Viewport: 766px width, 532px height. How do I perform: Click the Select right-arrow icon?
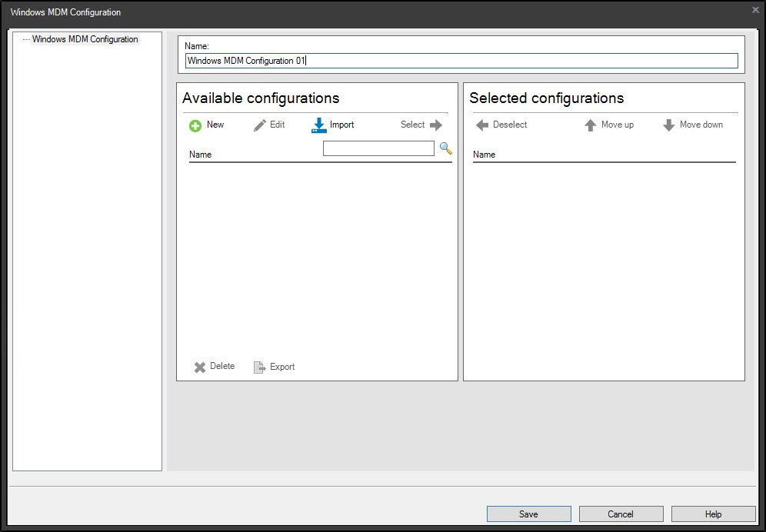[436, 125]
